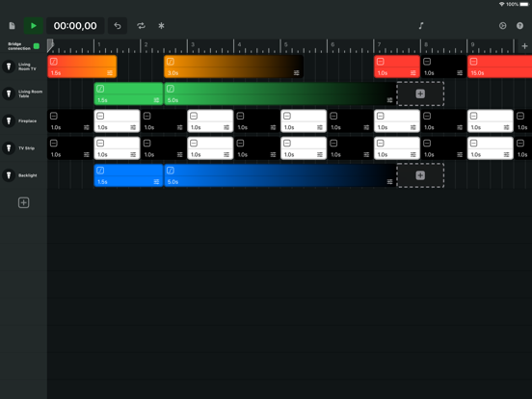
Task: Add a new light track below Backlight
Action: [x=23, y=203]
